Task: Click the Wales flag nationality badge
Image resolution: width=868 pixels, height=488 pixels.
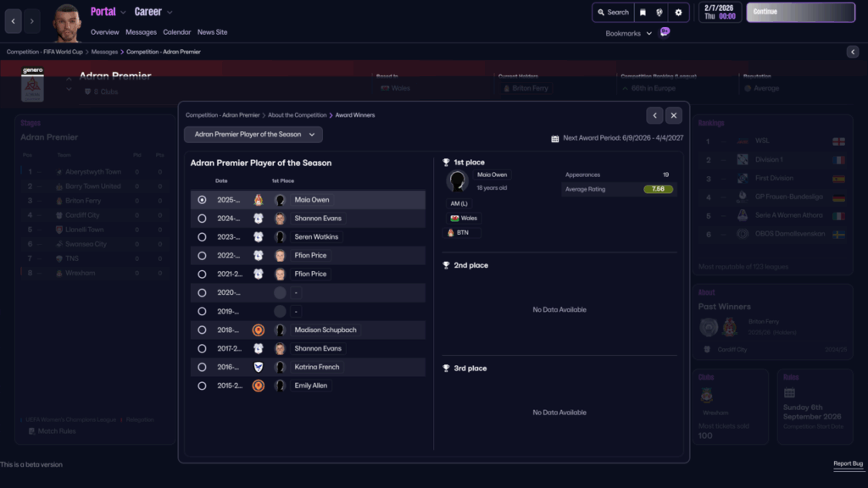Action: 464,218
